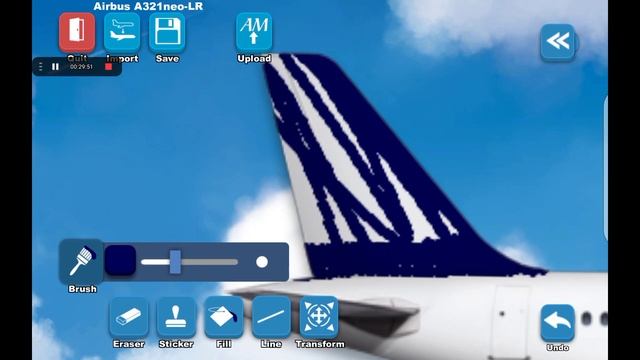Select the Fill bucket tool
Screen dimensions: 640x360
click(223, 317)
